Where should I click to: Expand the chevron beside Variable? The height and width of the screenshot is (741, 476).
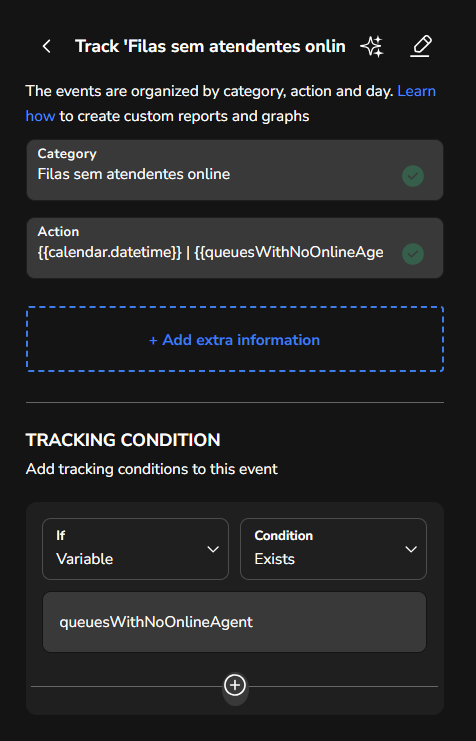tap(213, 549)
